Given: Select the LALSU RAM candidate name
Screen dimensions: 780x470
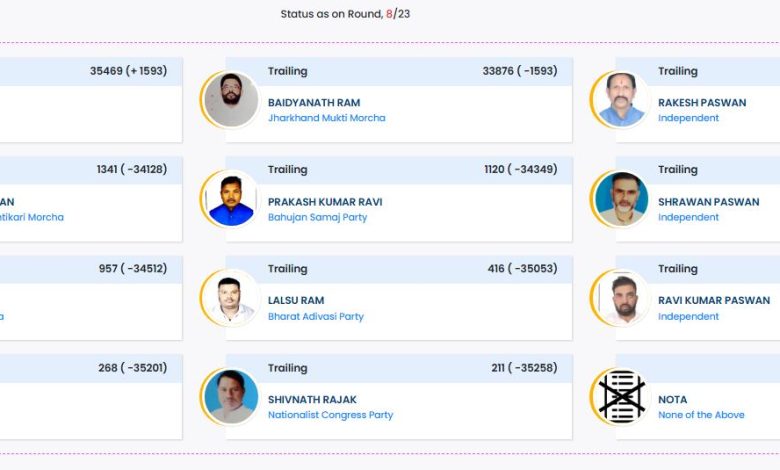Looking at the screenshot, I should click(x=296, y=300).
